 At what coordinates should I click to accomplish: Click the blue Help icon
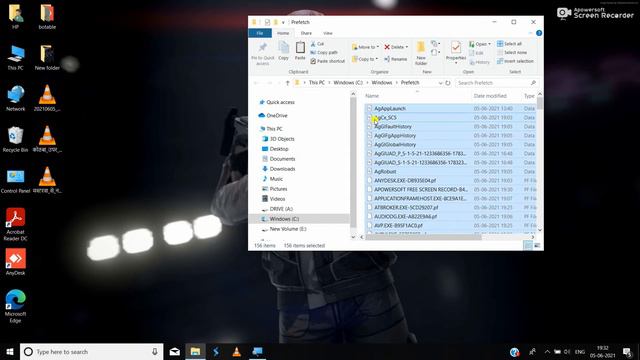[x=539, y=33]
